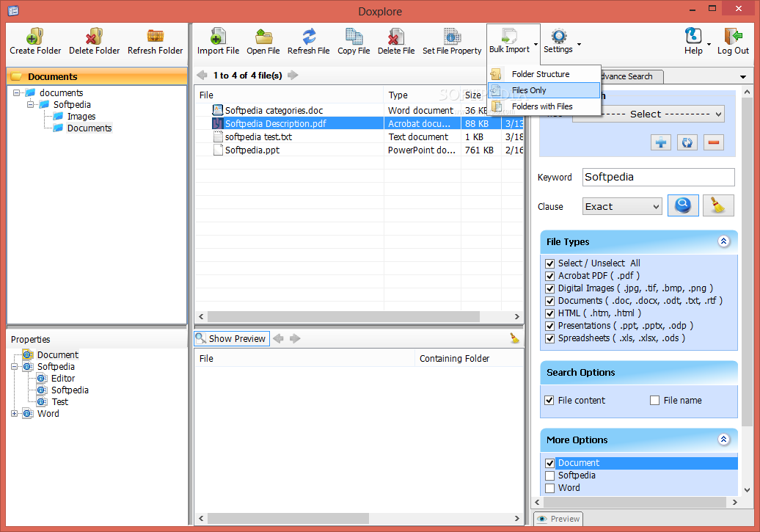Enable File name search option
Screen dimensions: 760x532
(x=655, y=400)
